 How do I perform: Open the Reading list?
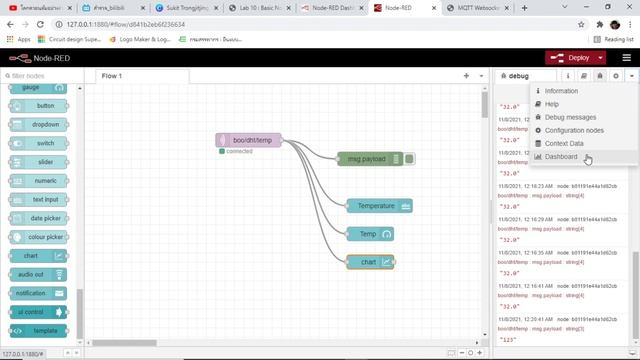tap(613, 39)
